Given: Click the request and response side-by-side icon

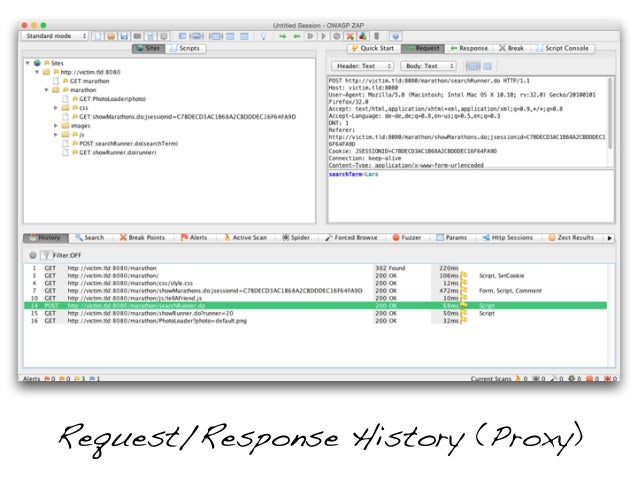Looking at the screenshot, I should pyautogui.click(x=244, y=36).
